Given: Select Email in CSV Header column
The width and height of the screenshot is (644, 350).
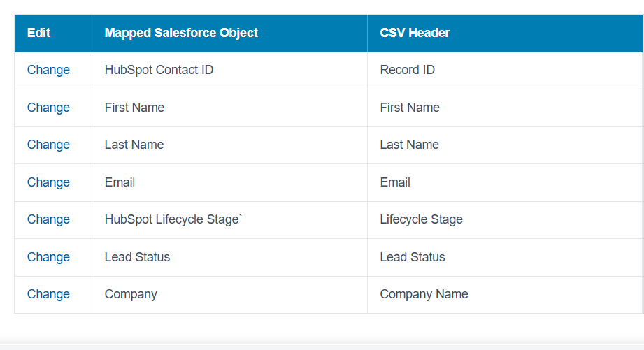Looking at the screenshot, I should point(395,182).
